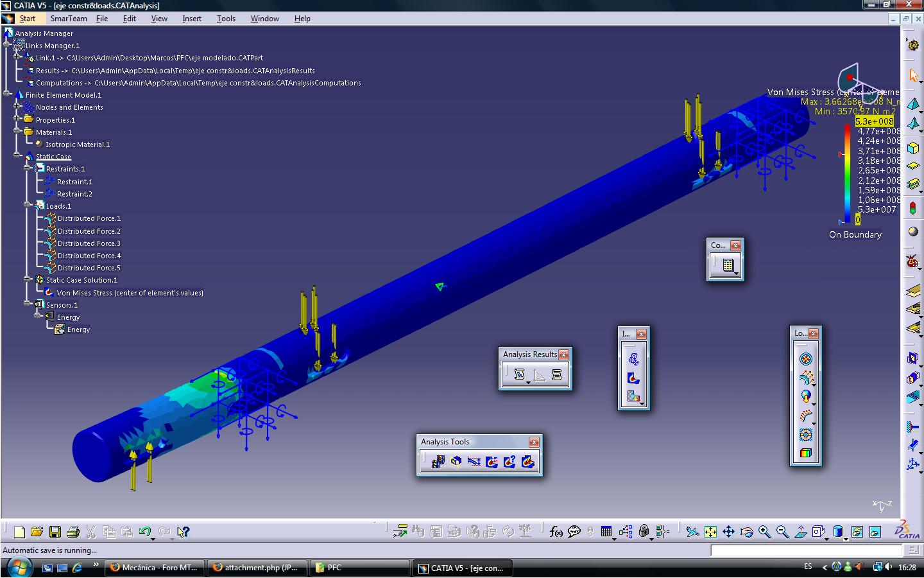Click the Von Mises Stress image icon
This screenshot has width=924, height=578.
coord(633,378)
